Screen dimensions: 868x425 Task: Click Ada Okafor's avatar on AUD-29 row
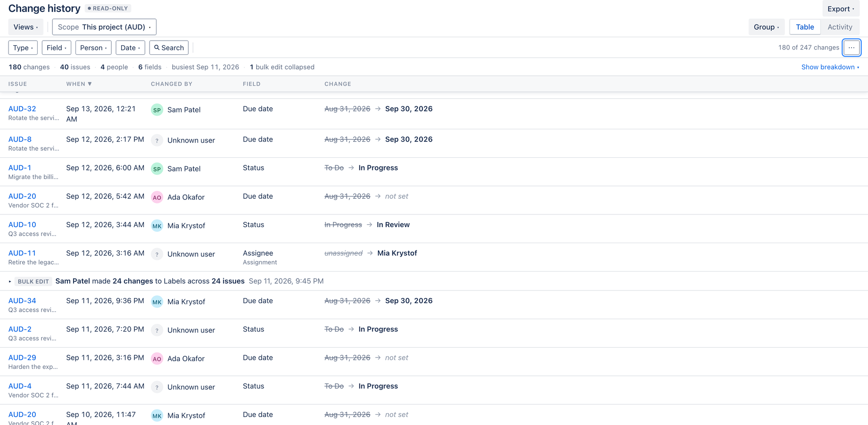[x=157, y=359]
